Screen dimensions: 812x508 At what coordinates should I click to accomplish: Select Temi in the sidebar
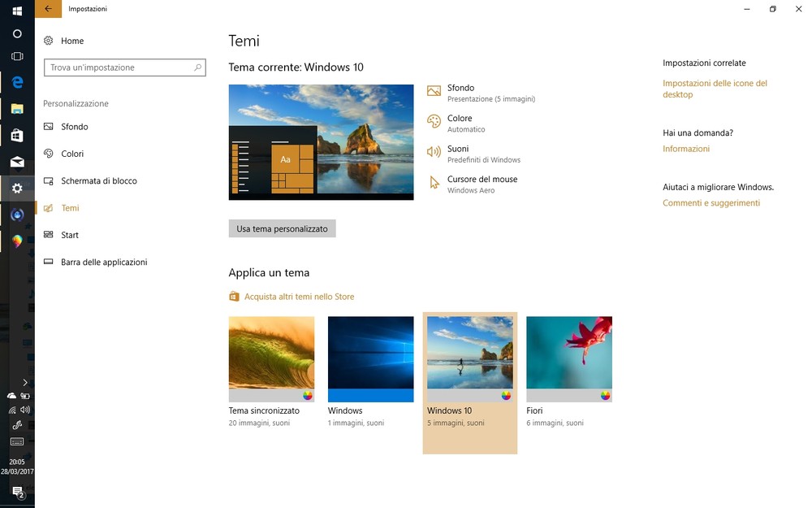tap(70, 208)
